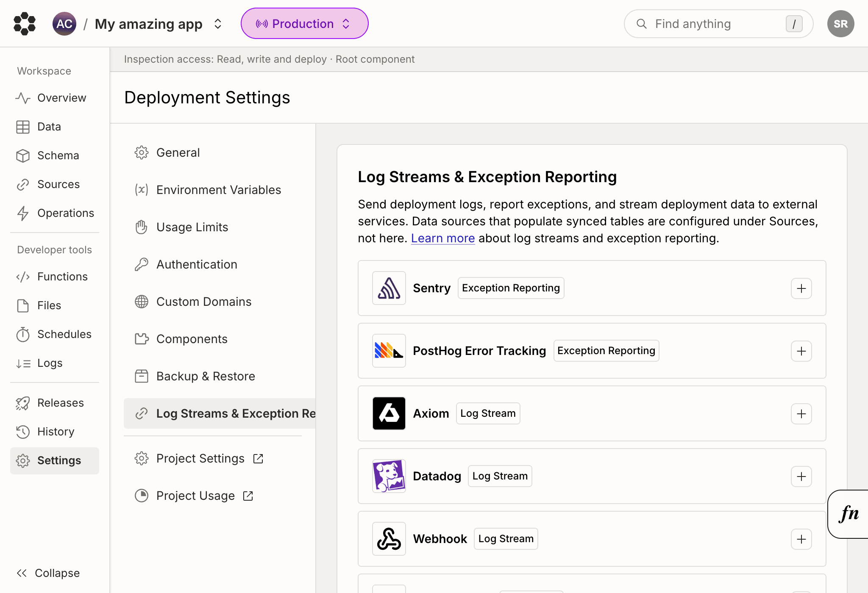Click PostHog's Exception Reporting tag
Image resolution: width=868 pixels, height=593 pixels.
tap(606, 351)
